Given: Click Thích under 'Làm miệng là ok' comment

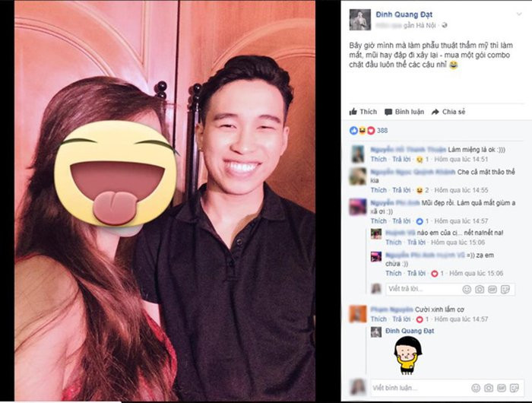Looking at the screenshot, I should click(378, 159).
